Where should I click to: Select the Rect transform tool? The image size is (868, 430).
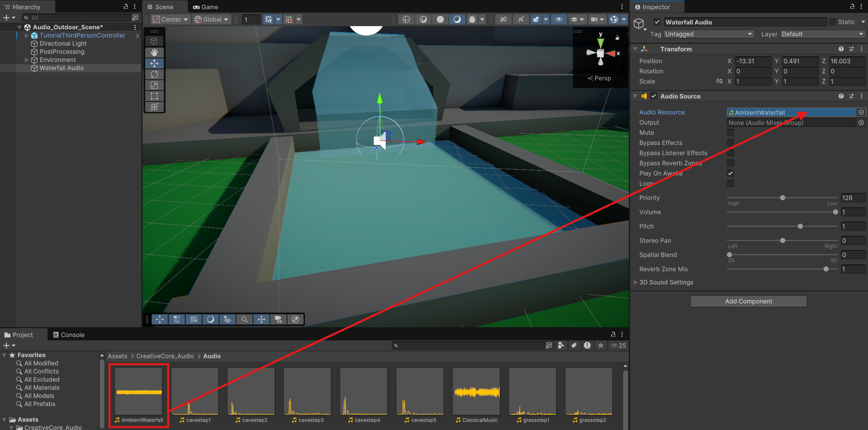(154, 96)
